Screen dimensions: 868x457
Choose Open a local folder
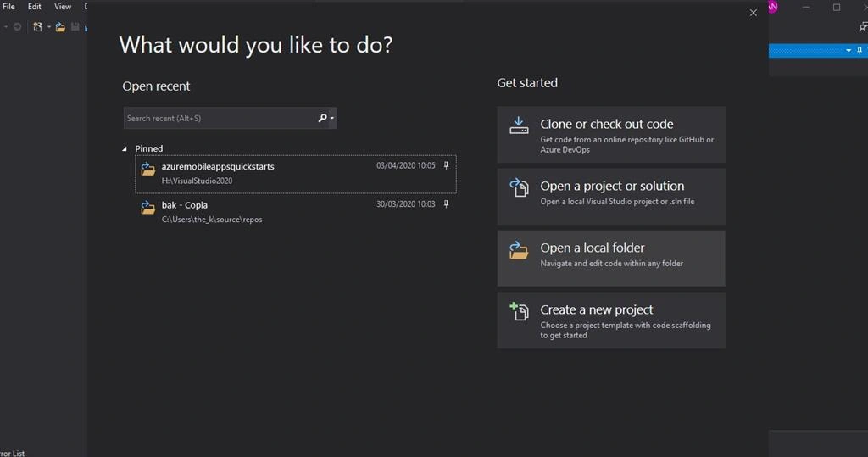pyautogui.click(x=611, y=258)
